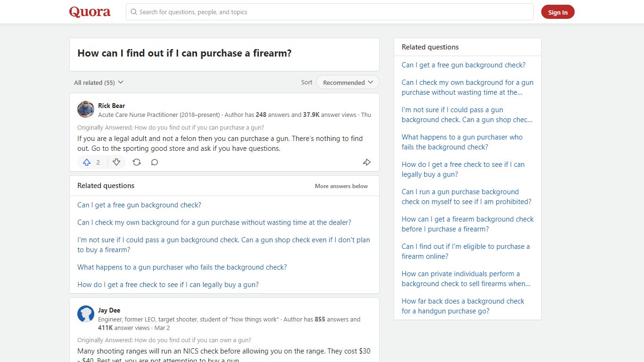The height and width of the screenshot is (362, 644).
Task: Click 'Originally Answered' text about purchasing a gun
Action: pos(171,127)
